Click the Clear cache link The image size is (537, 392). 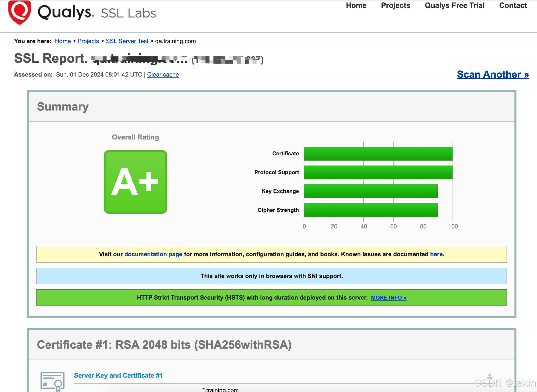pyautogui.click(x=163, y=75)
